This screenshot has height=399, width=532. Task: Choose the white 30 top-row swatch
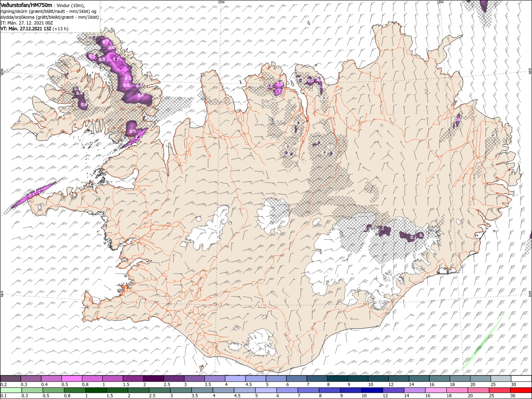click(x=521, y=379)
